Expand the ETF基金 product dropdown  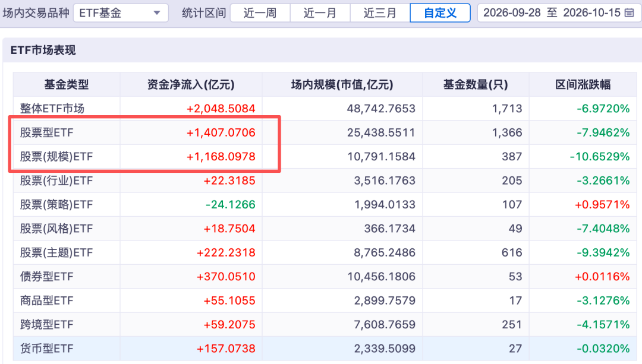pyautogui.click(x=121, y=13)
